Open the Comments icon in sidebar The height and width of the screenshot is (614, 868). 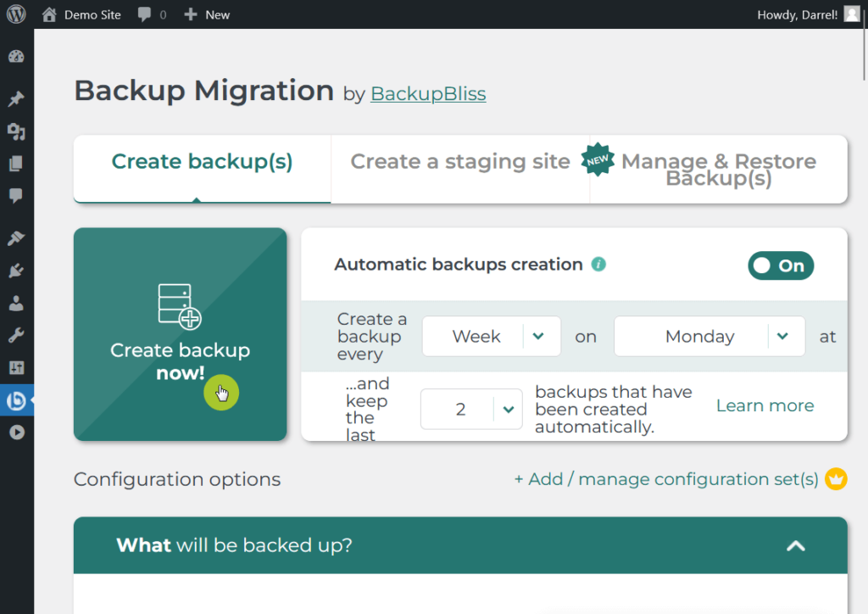coord(17,195)
